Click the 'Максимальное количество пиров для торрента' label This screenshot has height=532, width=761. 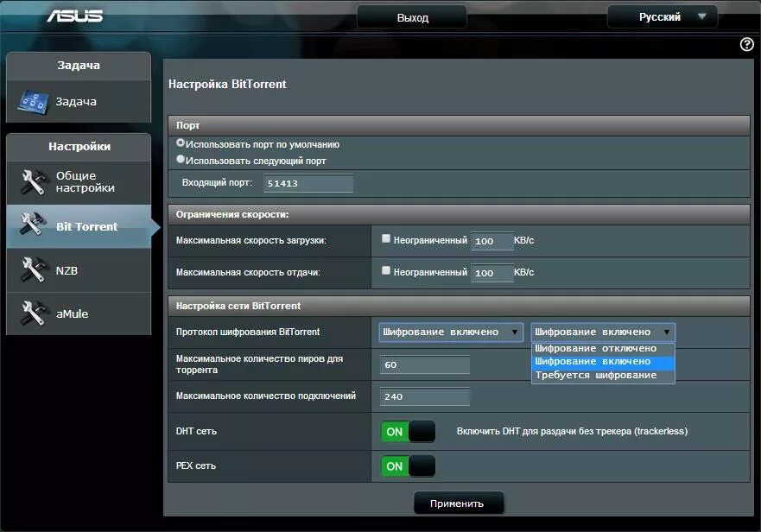[x=259, y=364]
